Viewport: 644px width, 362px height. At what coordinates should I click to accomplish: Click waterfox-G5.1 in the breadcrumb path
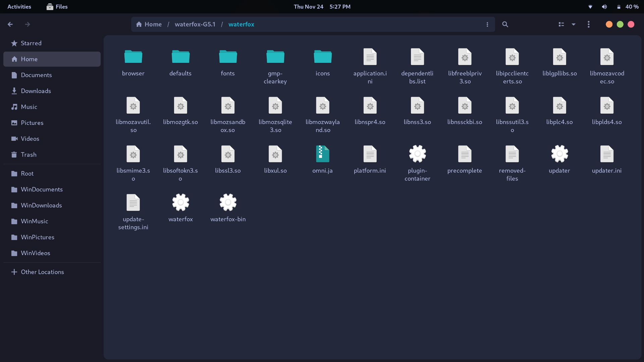195,24
